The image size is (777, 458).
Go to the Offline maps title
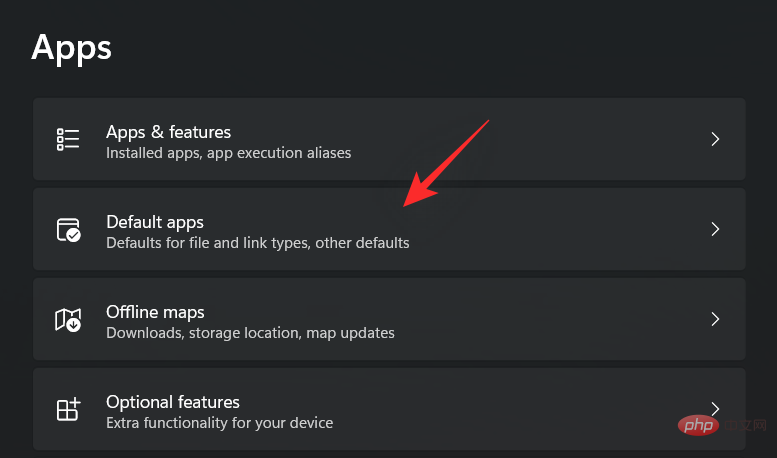coord(155,312)
